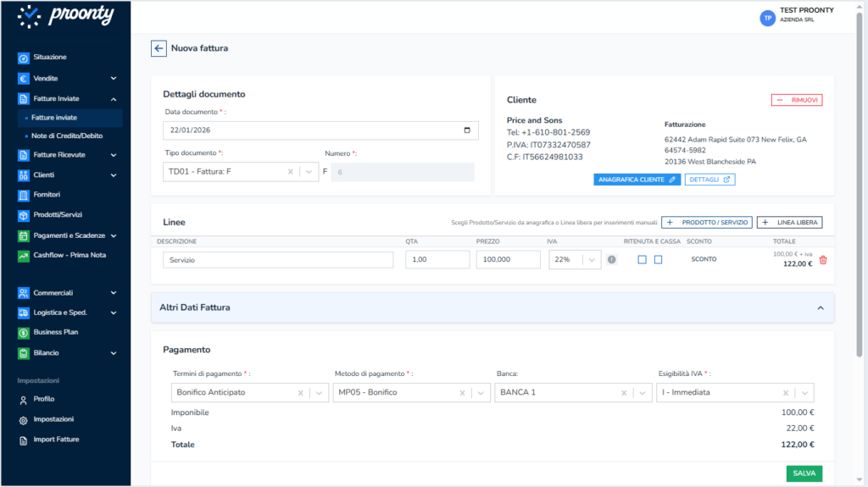
Task: Tick the first Ritenuta e Cassa checkbox
Action: tap(643, 260)
